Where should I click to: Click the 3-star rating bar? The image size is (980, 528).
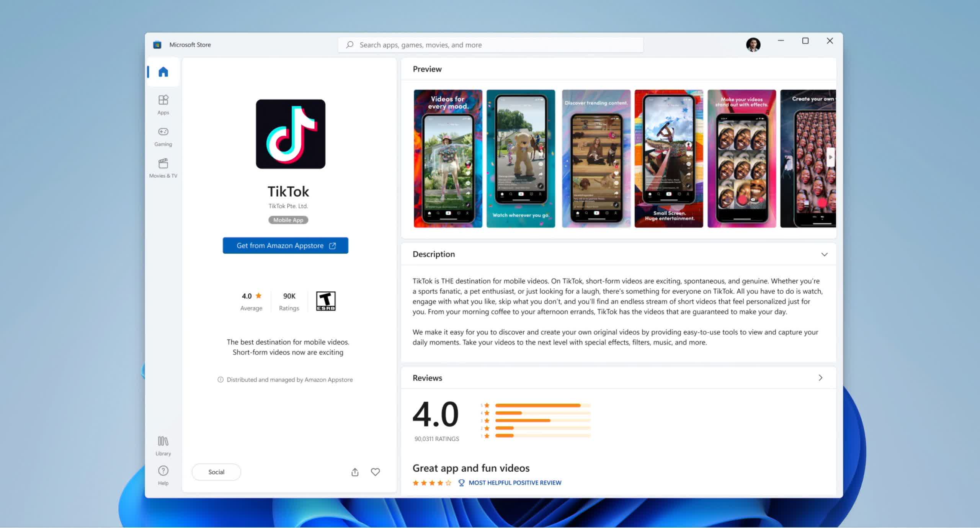[543, 420]
